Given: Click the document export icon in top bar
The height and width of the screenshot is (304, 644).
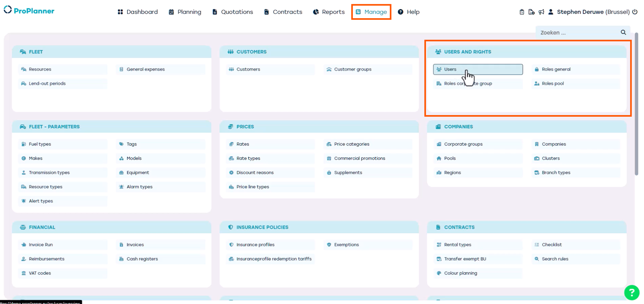Looking at the screenshot, I should pyautogui.click(x=531, y=12).
